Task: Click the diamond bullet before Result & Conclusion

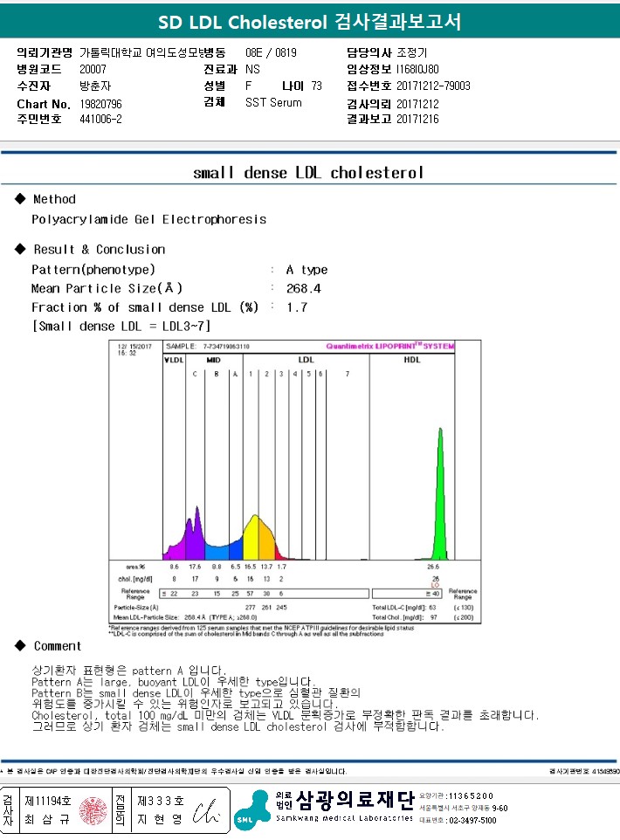Action: 20,249
